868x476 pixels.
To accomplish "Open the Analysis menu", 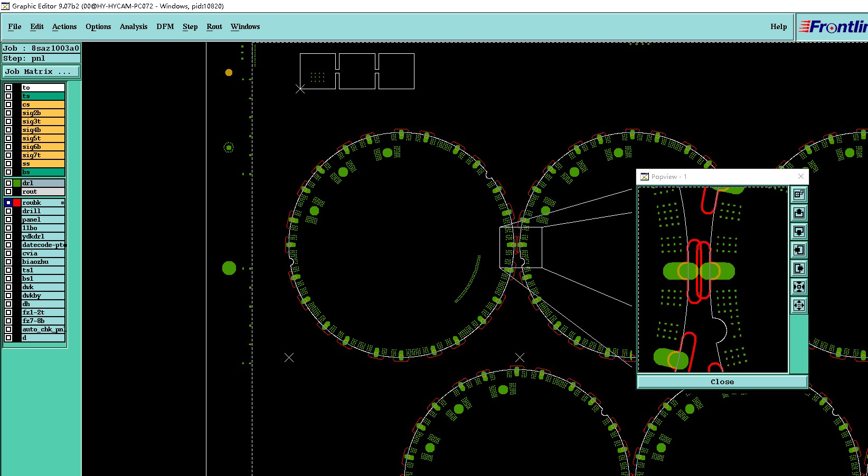I will (x=134, y=26).
